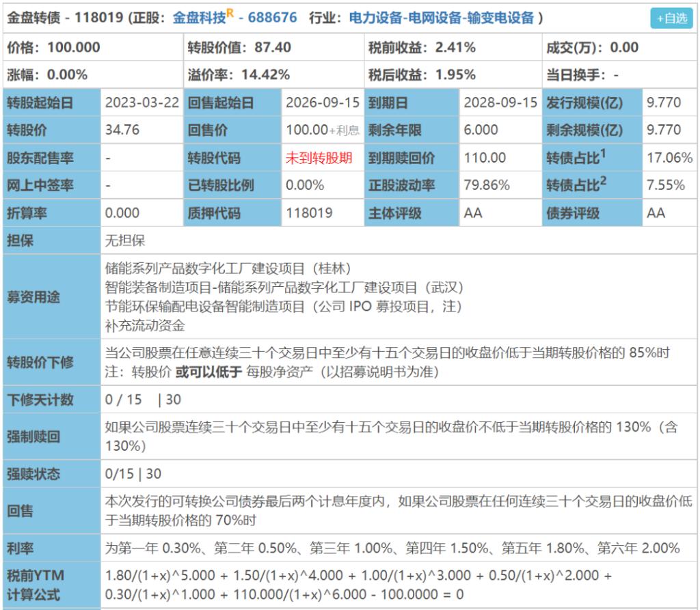Click the 下修天计数 row label
The width and height of the screenshot is (700, 610).
(x=40, y=400)
